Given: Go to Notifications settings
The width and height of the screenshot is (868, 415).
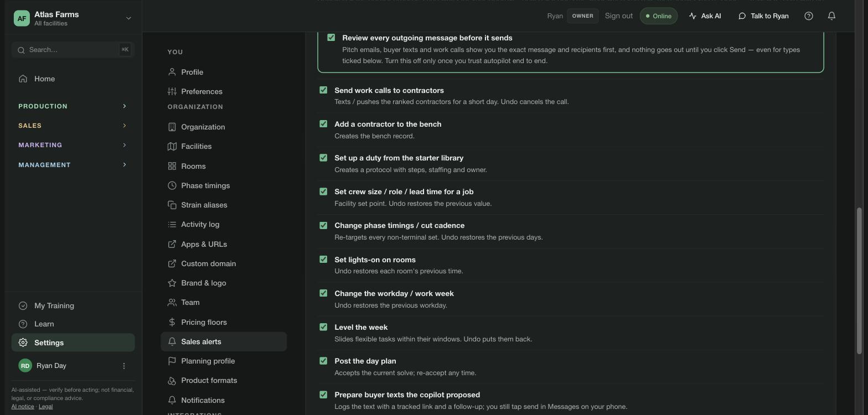Looking at the screenshot, I should coord(224,400).
